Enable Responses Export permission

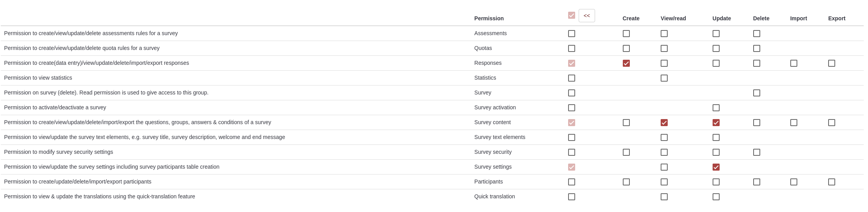point(831,63)
